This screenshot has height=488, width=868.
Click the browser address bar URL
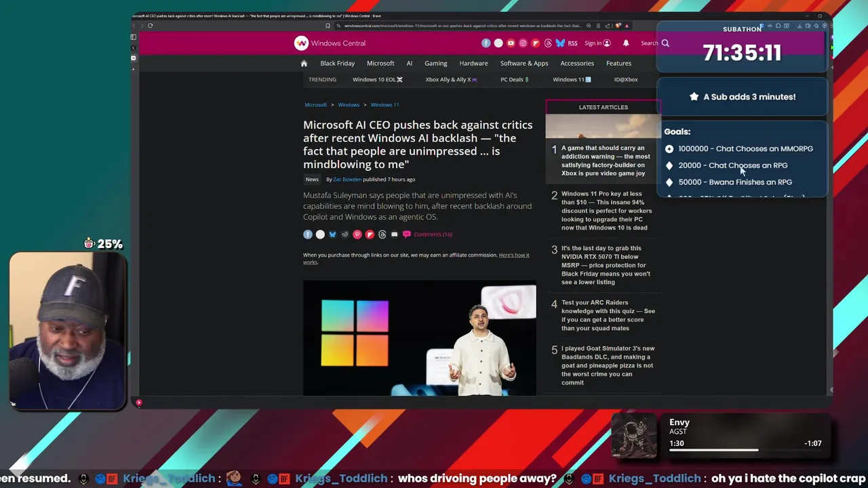click(x=462, y=26)
